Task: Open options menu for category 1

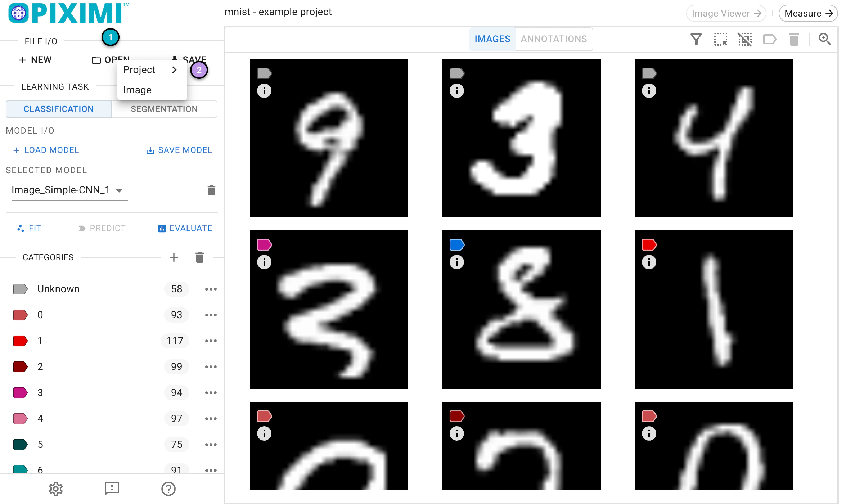Action: click(211, 341)
